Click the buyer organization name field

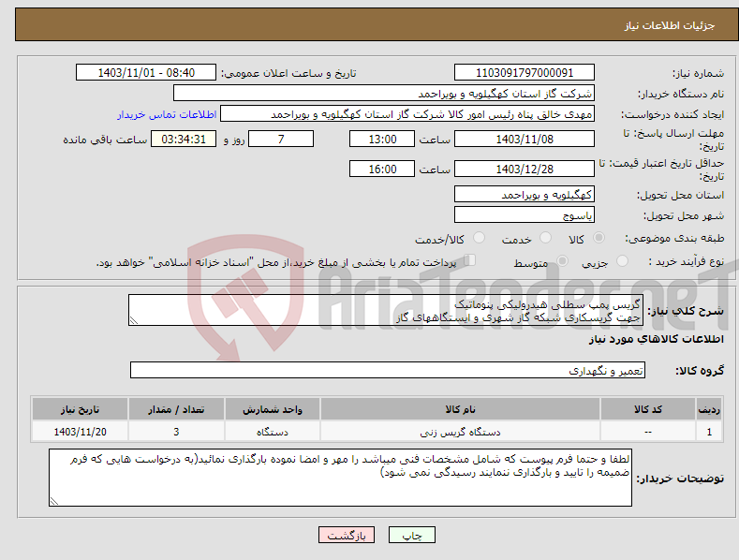click(x=384, y=93)
